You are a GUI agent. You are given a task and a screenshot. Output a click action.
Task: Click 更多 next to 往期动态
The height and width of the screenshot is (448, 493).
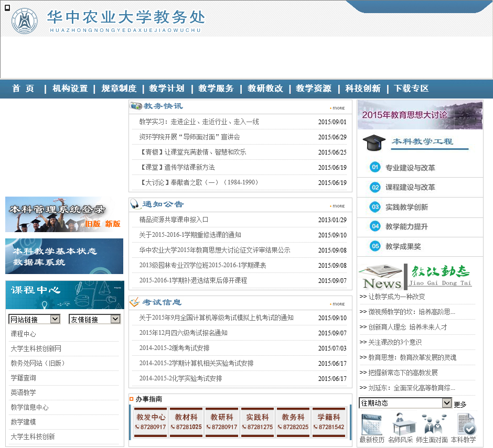[x=460, y=405]
